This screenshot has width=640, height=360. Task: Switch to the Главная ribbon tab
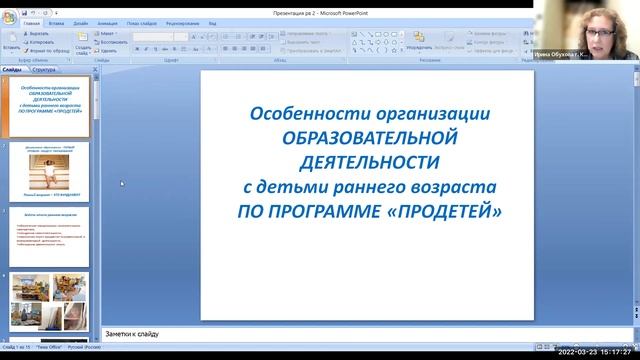(x=31, y=24)
